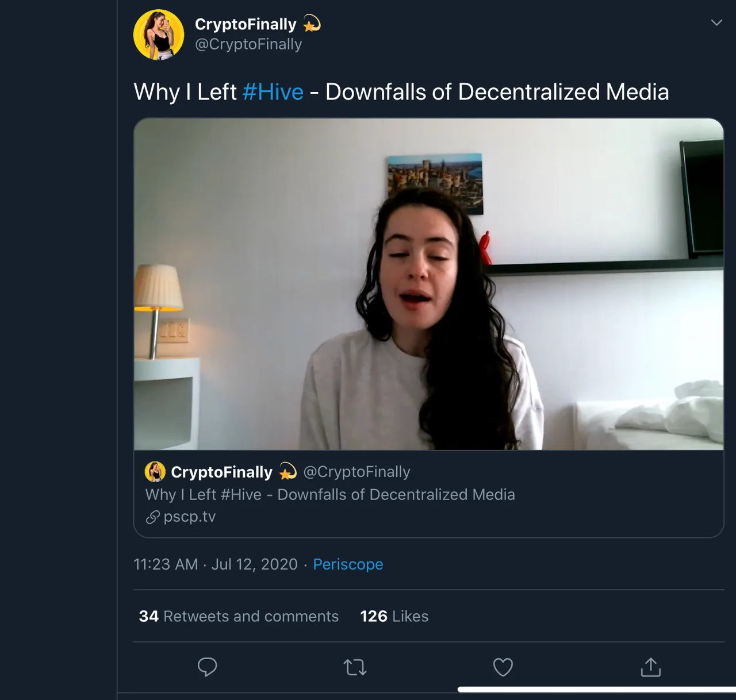
Task: Click the Periscope source link
Action: pyautogui.click(x=348, y=564)
